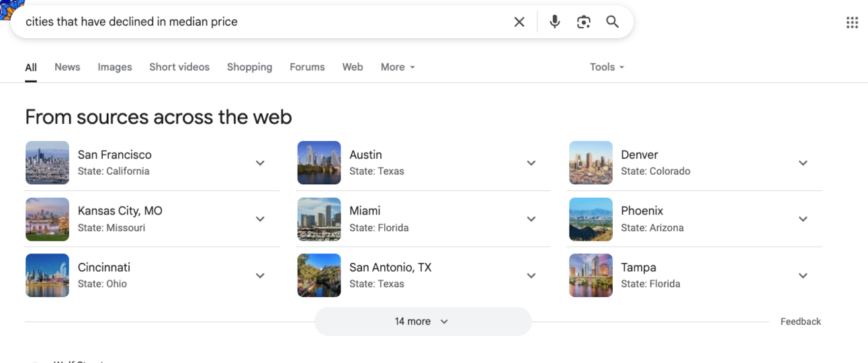Screen dimensions: 868x363
Task: Expand the Cincinnati entry chevron
Action: pyautogui.click(x=260, y=276)
